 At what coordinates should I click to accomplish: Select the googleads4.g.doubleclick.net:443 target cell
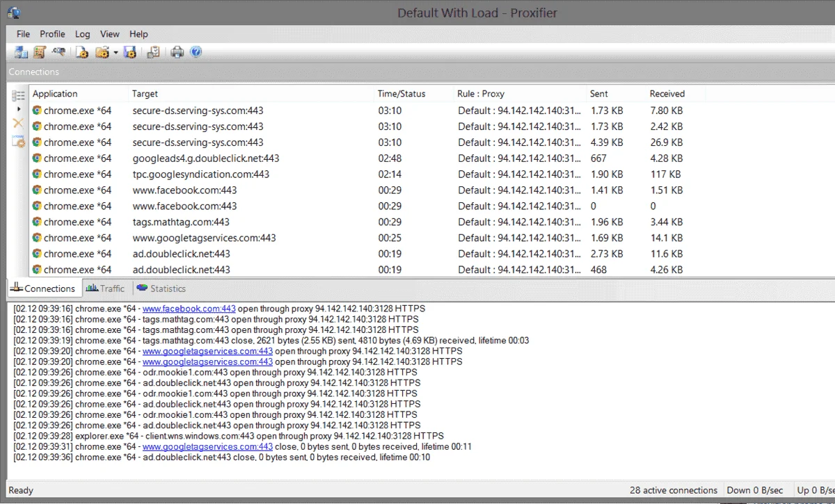(x=206, y=158)
